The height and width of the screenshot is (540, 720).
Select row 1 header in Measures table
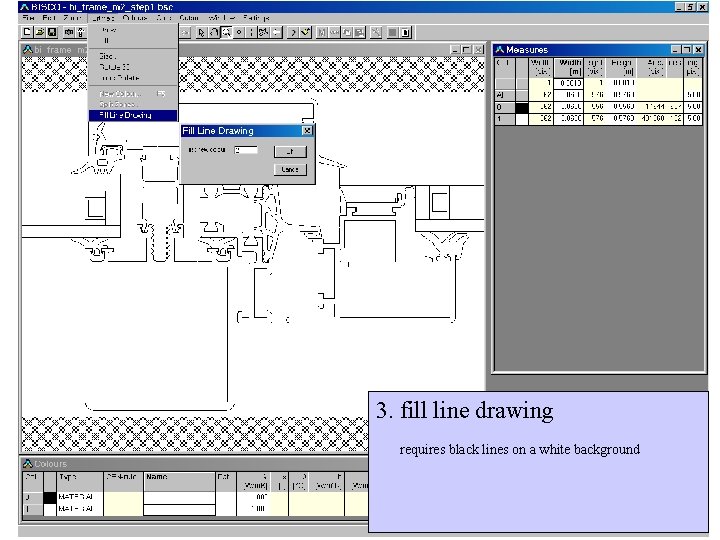pyautogui.click(x=505, y=119)
